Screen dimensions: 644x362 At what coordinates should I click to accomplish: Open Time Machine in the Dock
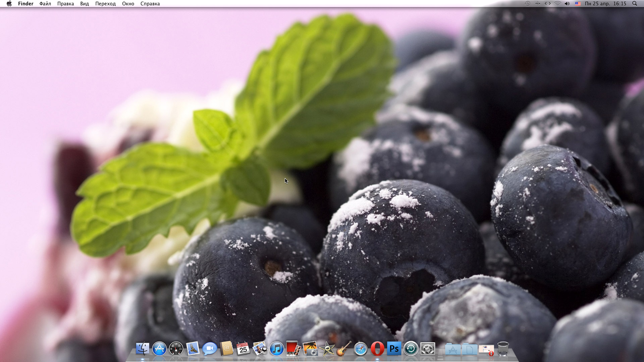tap(411, 349)
